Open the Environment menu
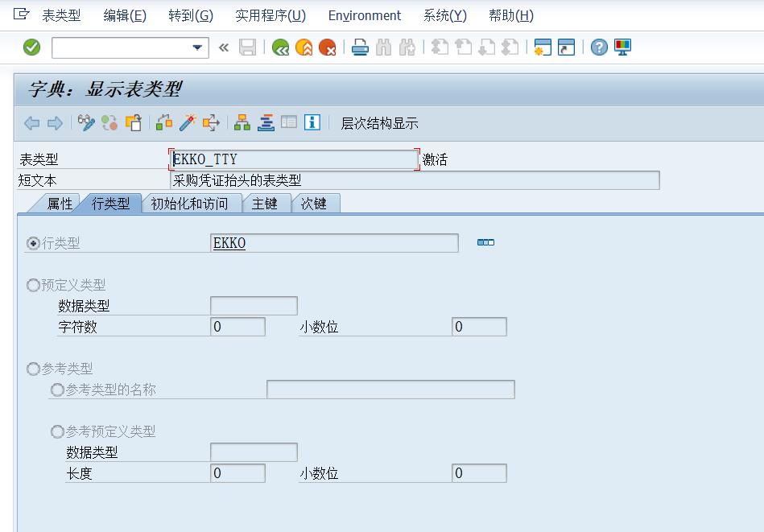The image size is (764, 532). [364, 15]
